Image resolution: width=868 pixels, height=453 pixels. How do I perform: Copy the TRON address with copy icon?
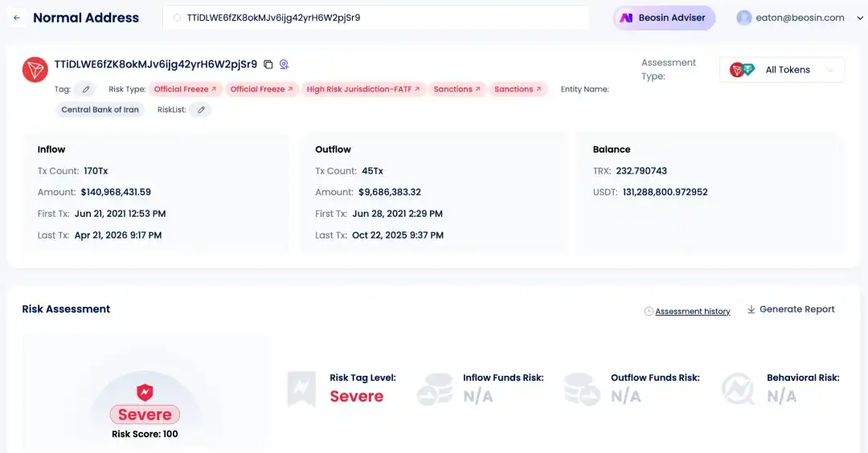(268, 64)
